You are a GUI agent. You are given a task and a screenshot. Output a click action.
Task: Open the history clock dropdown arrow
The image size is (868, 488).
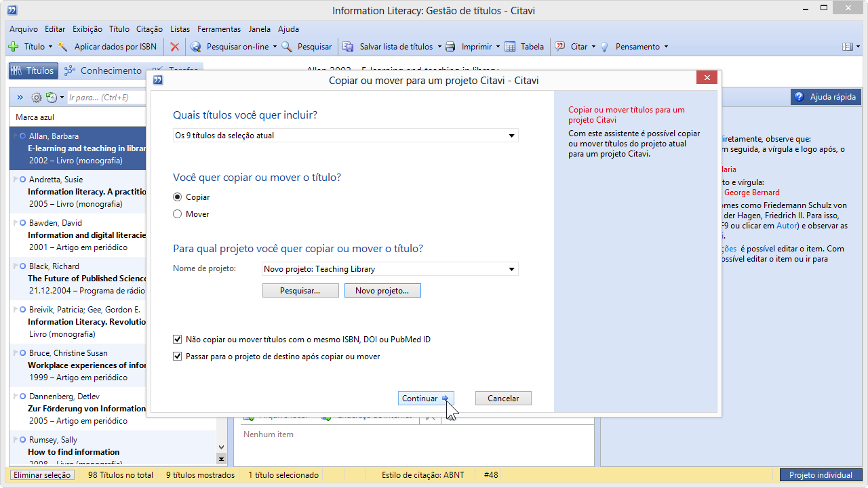coord(62,98)
